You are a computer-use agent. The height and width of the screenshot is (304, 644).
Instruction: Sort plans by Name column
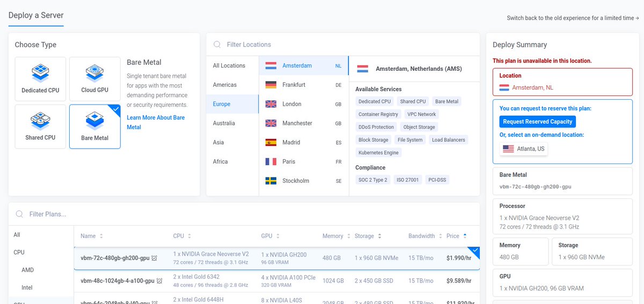(x=92, y=236)
